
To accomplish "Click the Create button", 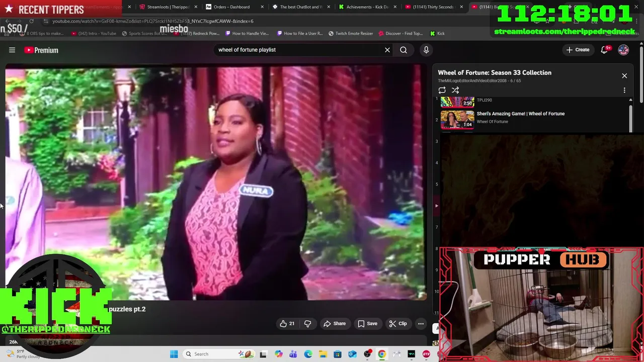I will coord(578,50).
